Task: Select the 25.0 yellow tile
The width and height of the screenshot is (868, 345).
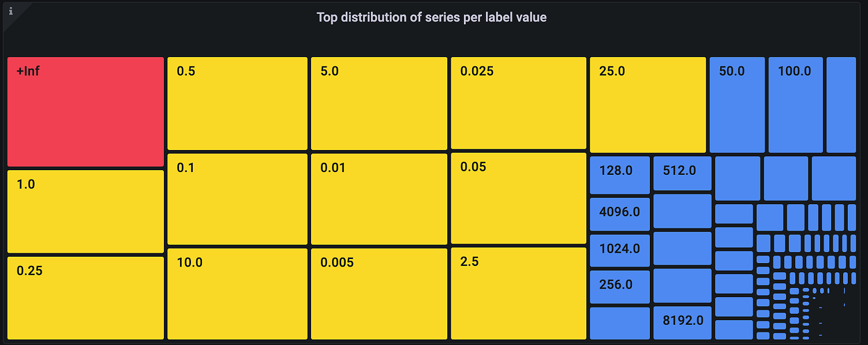Action: pos(648,105)
